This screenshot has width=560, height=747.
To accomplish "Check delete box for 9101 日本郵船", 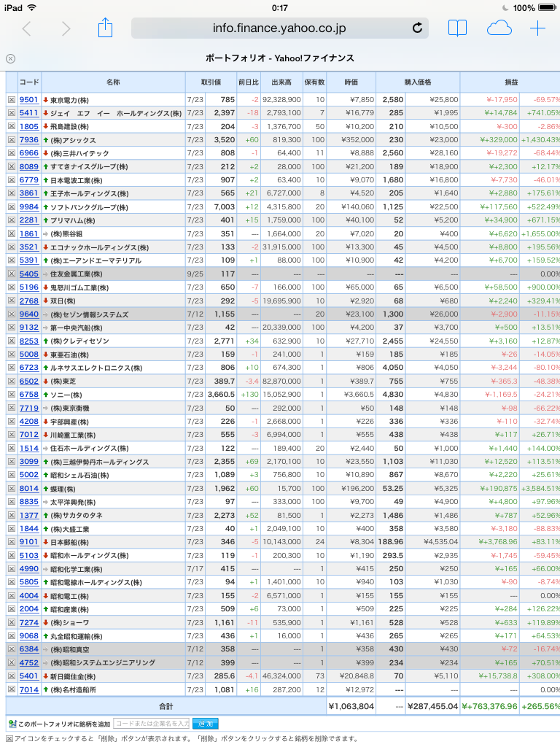I will pos(12,542).
